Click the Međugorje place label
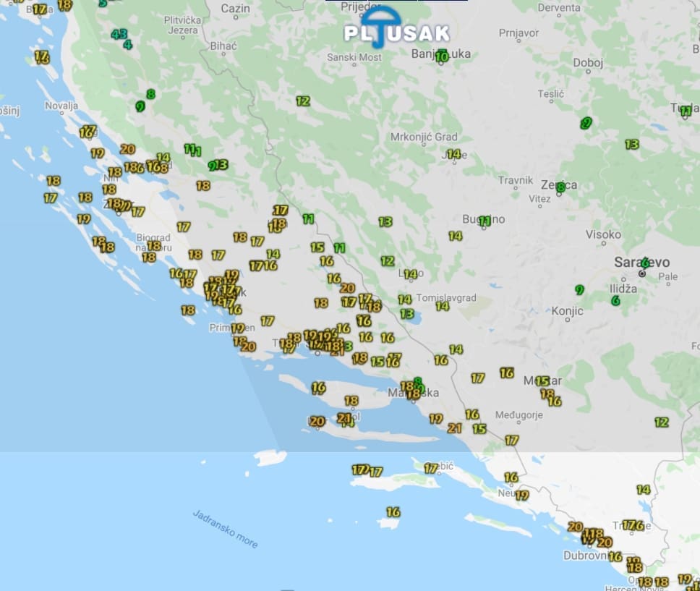The image size is (700, 591). click(x=518, y=414)
